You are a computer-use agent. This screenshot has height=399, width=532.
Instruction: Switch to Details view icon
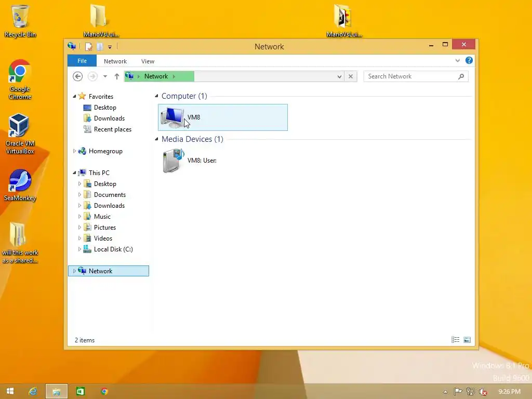(x=455, y=340)
